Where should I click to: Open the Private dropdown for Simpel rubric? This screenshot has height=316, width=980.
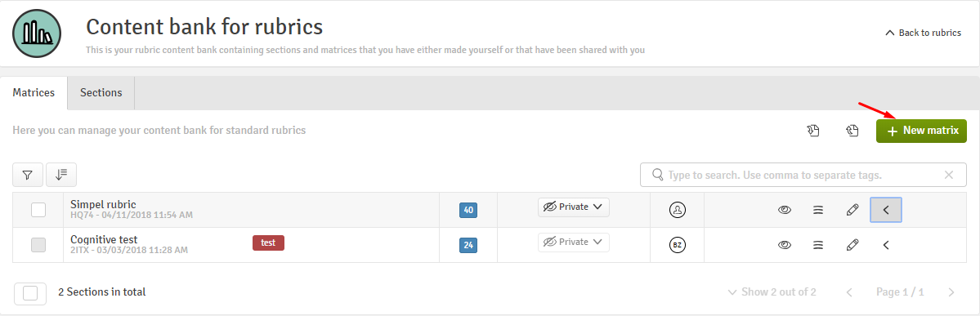click(573, 207)
